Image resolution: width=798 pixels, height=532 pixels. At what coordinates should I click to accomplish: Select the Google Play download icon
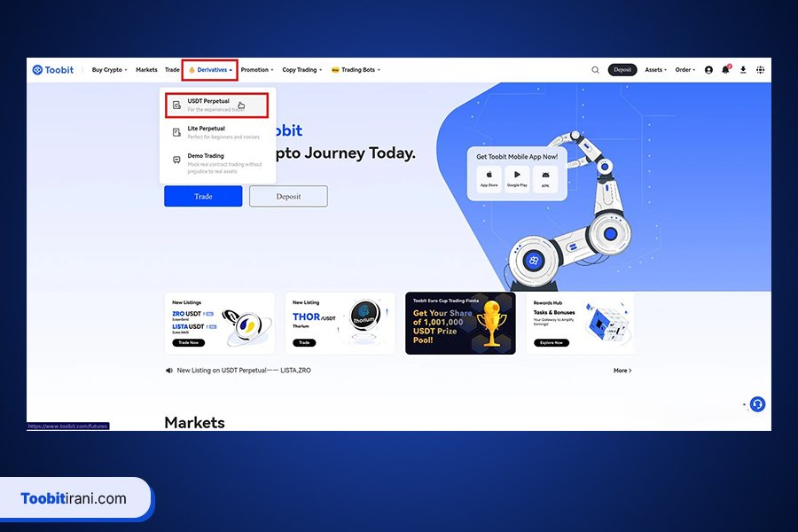tap(517, 177)
